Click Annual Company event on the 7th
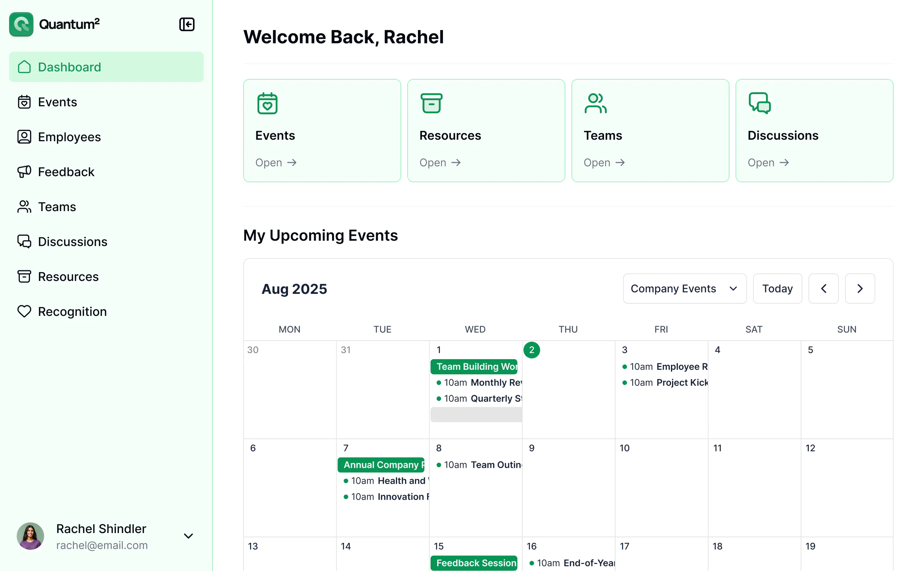 pyautogui.click(x=381, y=465)
